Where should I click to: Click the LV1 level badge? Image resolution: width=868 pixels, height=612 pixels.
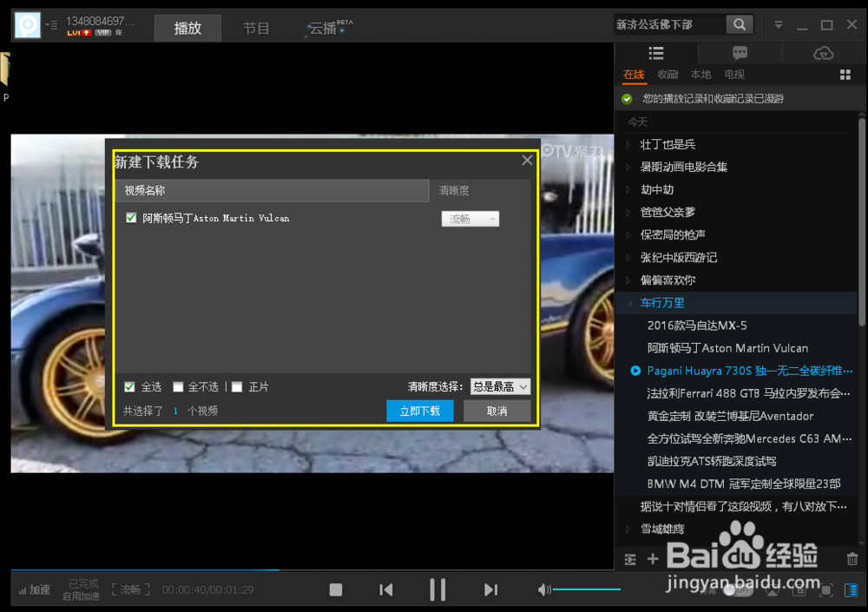[x=79, y=33]
